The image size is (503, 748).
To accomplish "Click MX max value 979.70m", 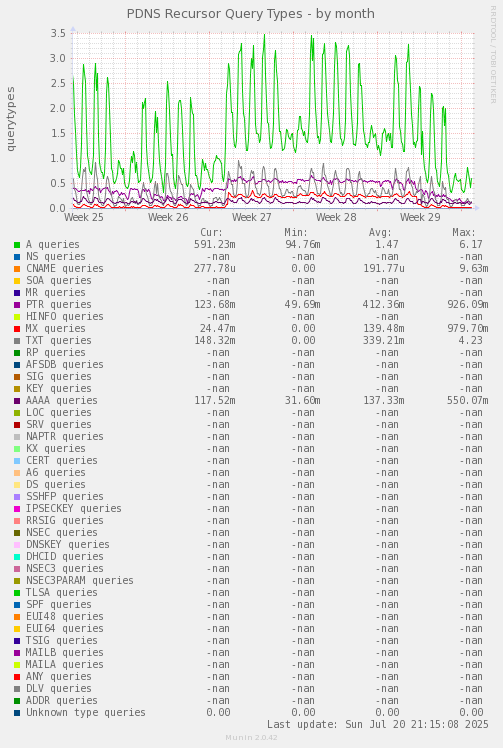I will [468, 329].
